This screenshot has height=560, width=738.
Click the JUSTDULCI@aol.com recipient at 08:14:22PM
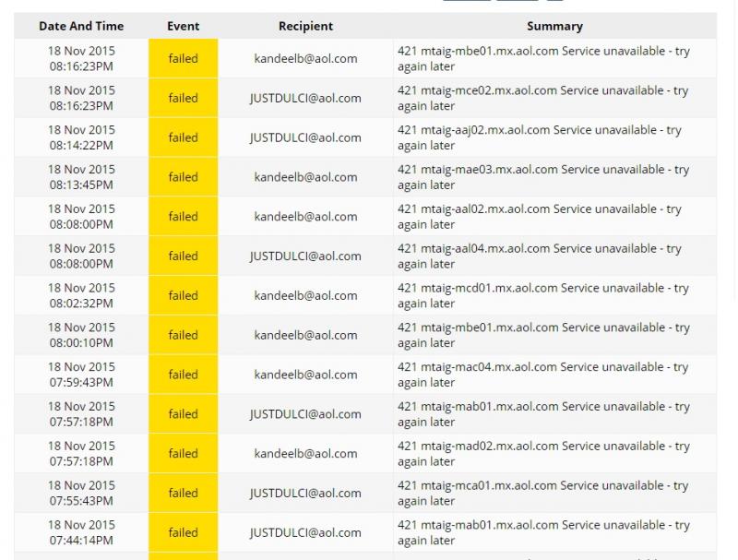click(x=305, y=137)
